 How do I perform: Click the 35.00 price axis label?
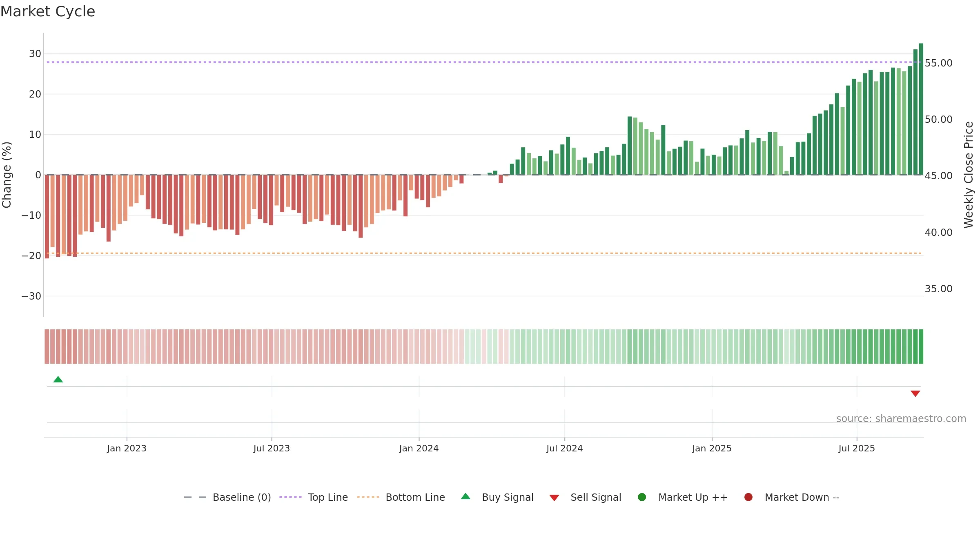click(x=938, y=289)
